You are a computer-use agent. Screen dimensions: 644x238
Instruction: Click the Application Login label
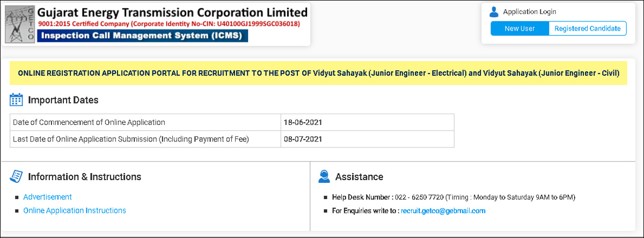pos(529,12)
